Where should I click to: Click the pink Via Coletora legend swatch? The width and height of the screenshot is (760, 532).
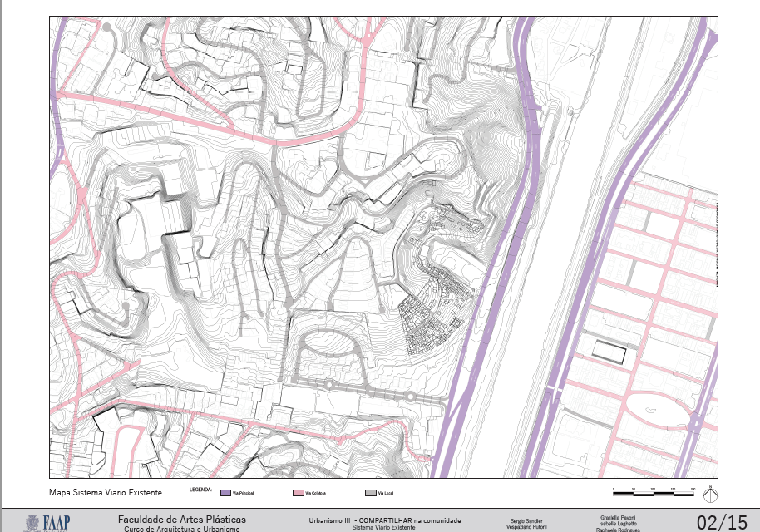pos(297,494)
